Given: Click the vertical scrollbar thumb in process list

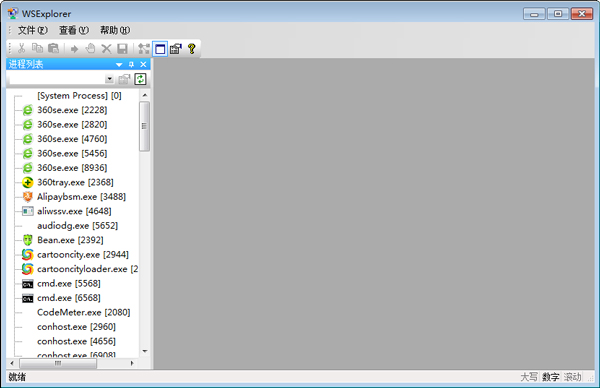Looking at the screenshot, I should pyautogui.click(x=145, y=126).
